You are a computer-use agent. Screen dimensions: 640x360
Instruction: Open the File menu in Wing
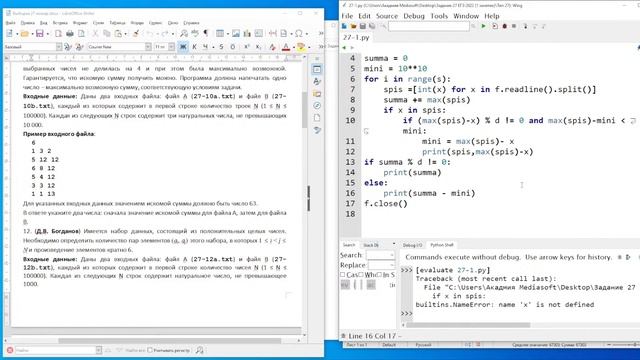[x=347, y=16]
